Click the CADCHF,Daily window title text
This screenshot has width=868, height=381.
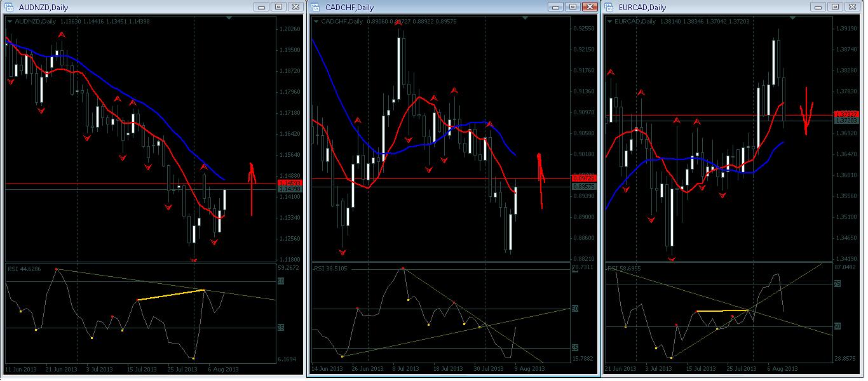(x=348, y=8)
